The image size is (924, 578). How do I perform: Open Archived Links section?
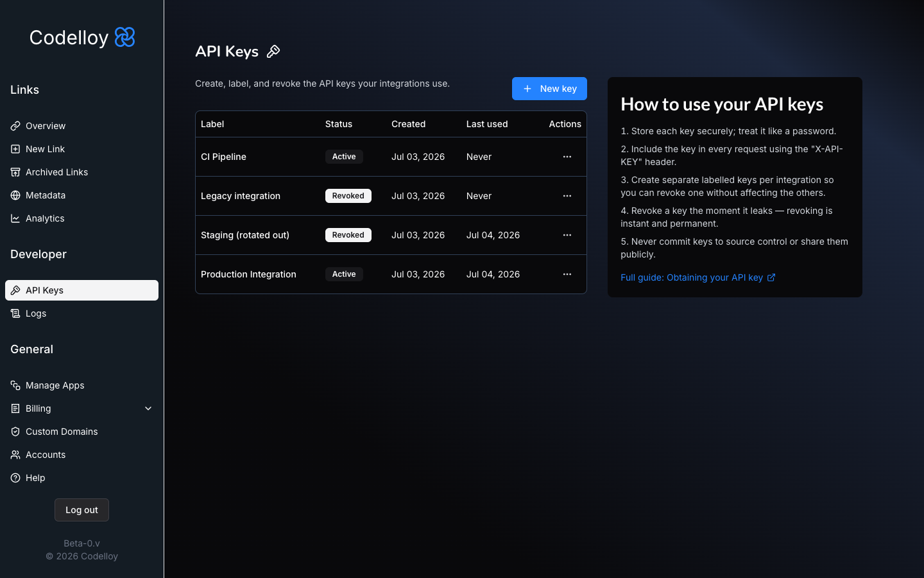56,172
